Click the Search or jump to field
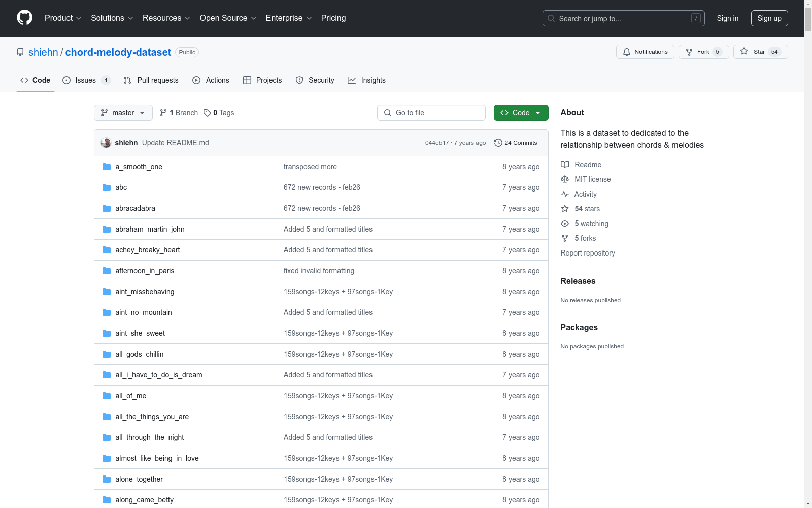Viewport: 812px width, 508px height. coord(624,18)
